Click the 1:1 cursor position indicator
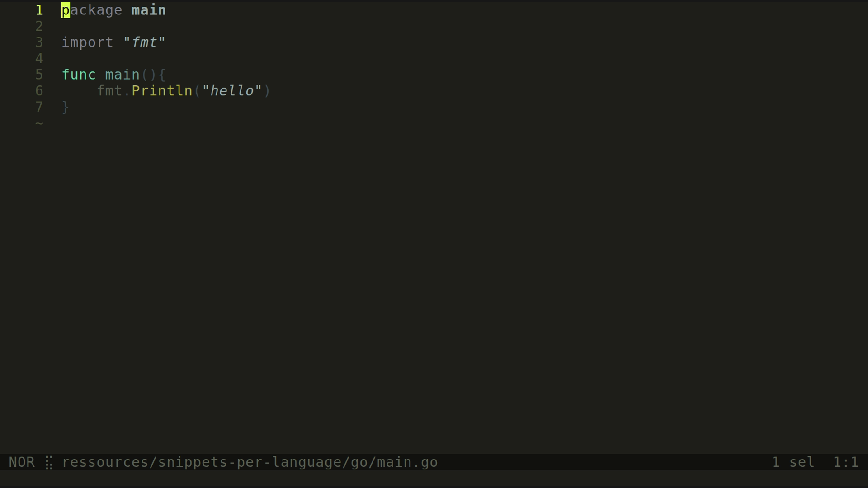Image resolution: width=868 pixels, height=488 pixels. (x=845, y=462)
